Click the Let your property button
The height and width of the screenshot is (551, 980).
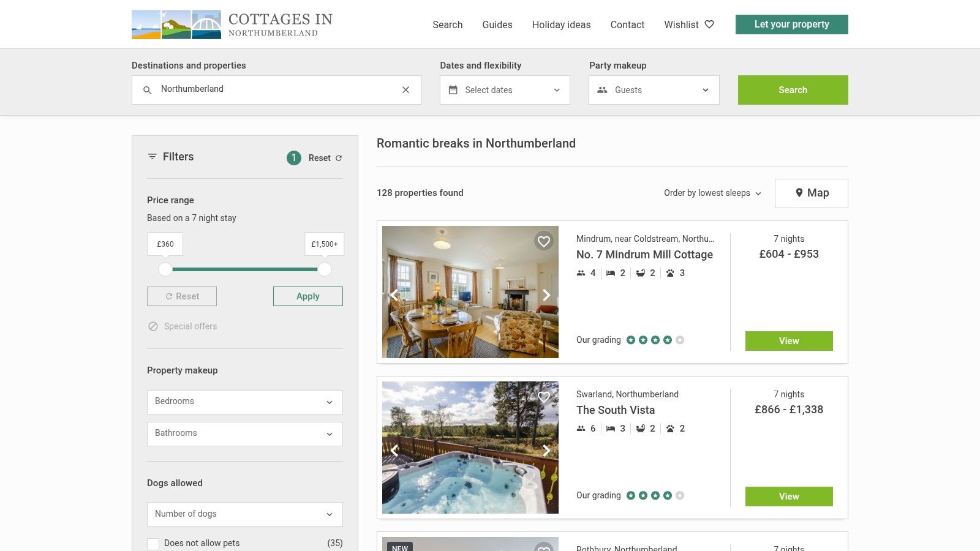[x=792, y=24]
